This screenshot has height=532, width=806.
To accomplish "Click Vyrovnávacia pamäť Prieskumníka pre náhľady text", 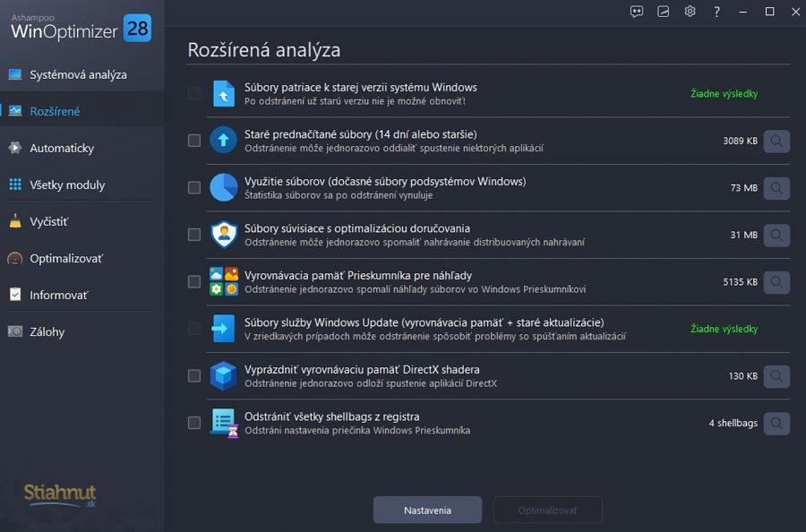I will point(358,276).
